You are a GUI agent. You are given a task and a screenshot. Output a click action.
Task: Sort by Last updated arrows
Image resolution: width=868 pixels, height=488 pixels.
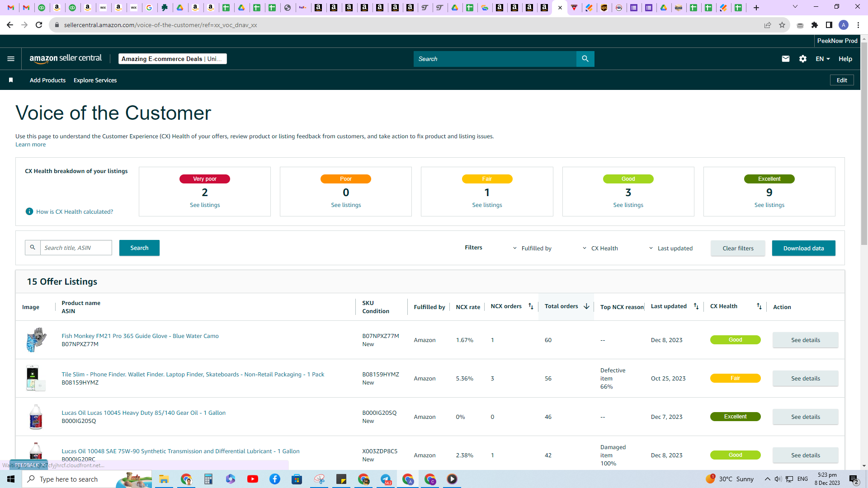click(x=696, y=306)
